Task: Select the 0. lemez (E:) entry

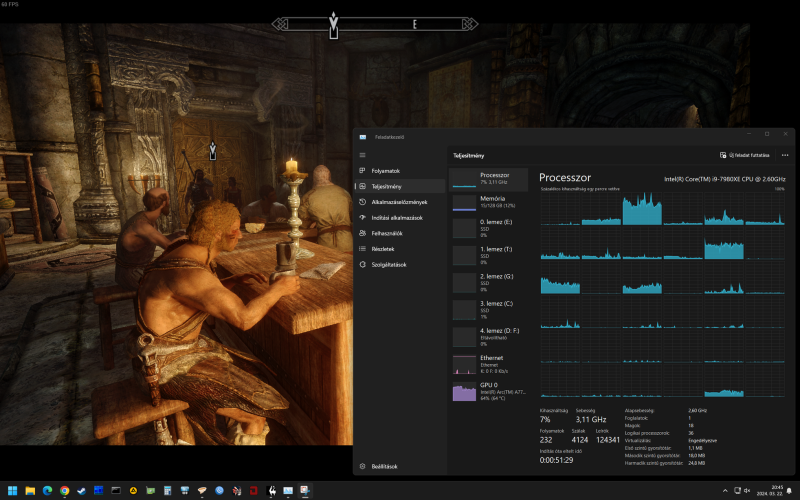Action: 488,228
